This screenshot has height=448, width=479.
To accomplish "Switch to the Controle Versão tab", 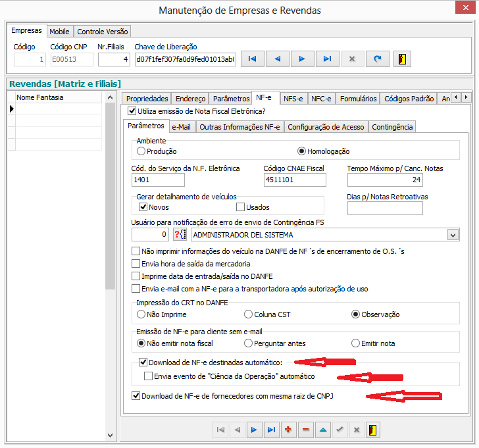I will [103, 32].
